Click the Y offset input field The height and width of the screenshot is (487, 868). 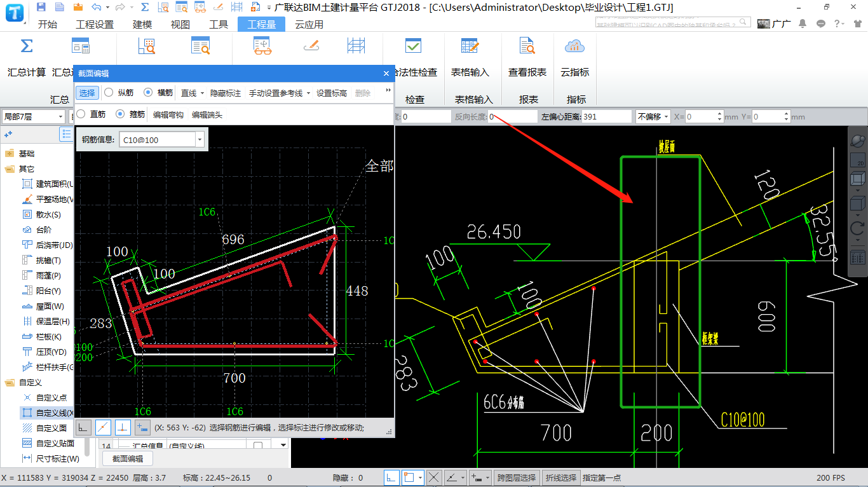(771, 117)
